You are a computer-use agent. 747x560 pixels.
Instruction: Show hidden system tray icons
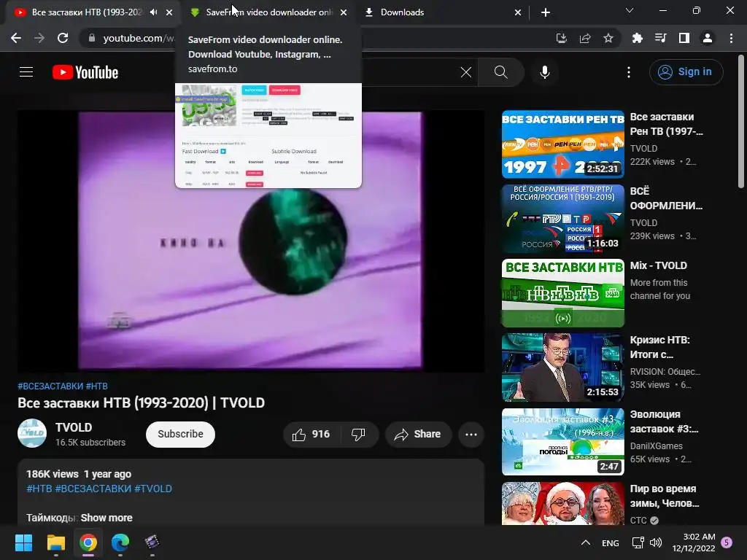[x=586, y=542]
